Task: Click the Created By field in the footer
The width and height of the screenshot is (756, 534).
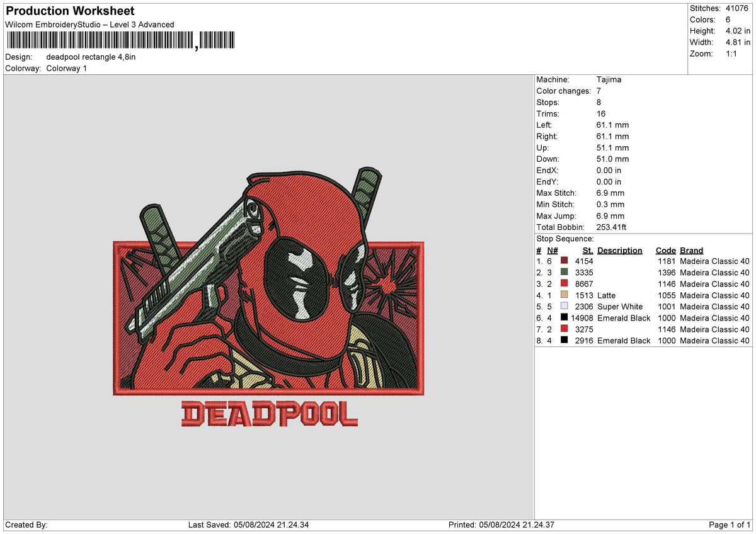Action: [26, 525]
